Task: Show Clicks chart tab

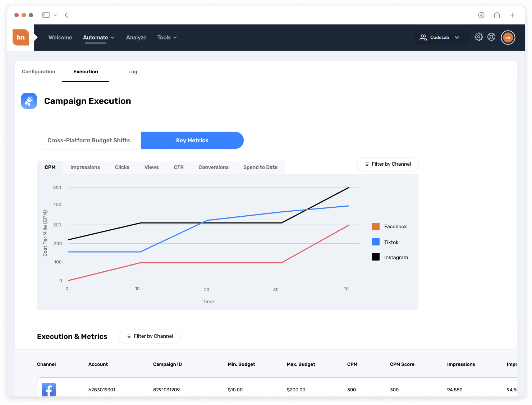Action: [122, 167]
